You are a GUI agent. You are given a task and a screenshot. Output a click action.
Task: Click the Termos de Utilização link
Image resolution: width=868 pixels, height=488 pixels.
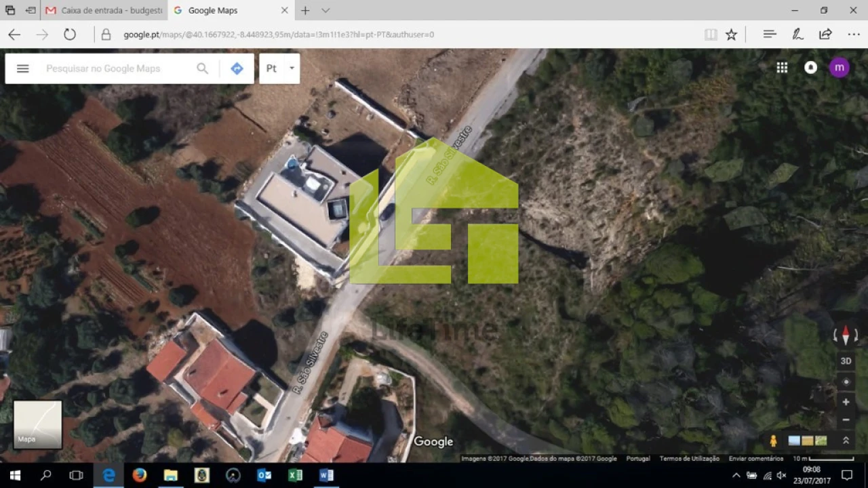[x=689, y=459]
